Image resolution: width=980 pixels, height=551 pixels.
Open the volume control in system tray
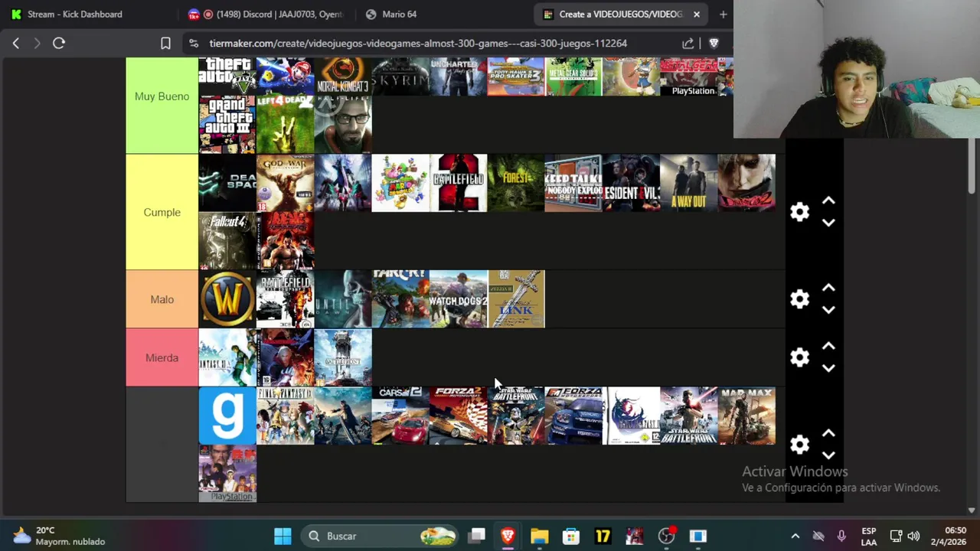pos(913,536)
